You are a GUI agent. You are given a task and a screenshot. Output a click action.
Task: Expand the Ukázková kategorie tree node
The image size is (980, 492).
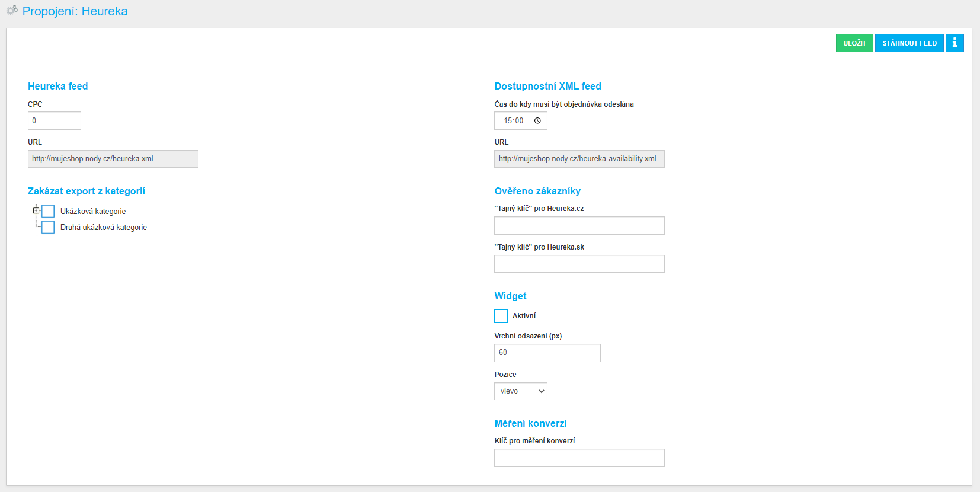pos(36,210)
